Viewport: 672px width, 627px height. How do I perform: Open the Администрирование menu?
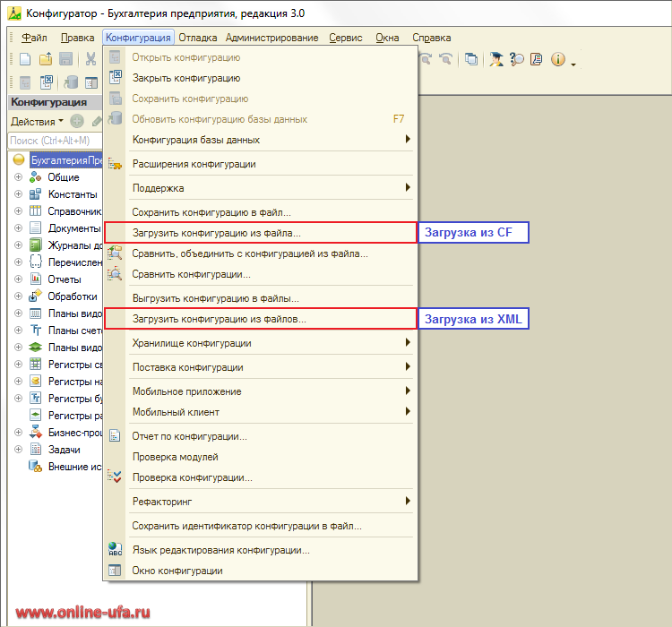[x=271, y=38]
